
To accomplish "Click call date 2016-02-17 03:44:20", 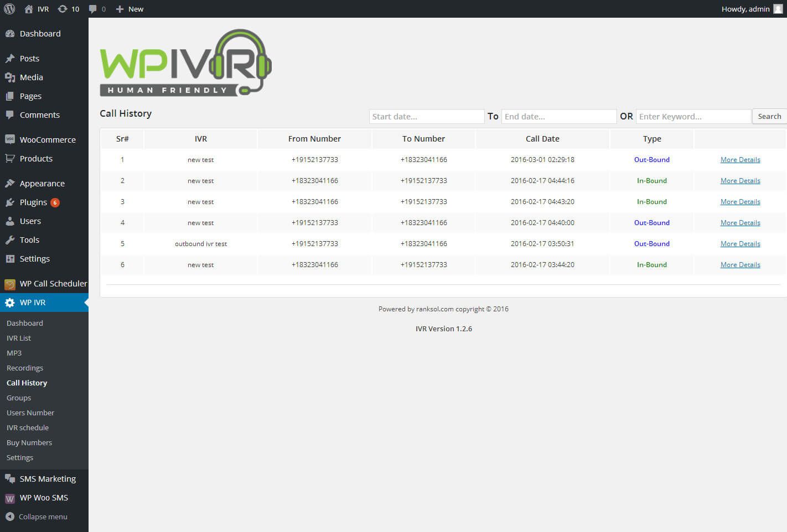I will pos(542,265).
